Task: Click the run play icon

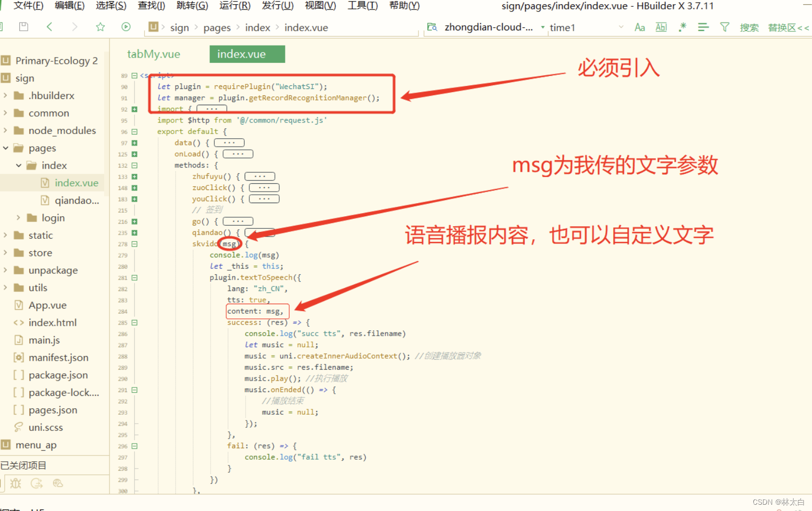Action: coord(126,27)
